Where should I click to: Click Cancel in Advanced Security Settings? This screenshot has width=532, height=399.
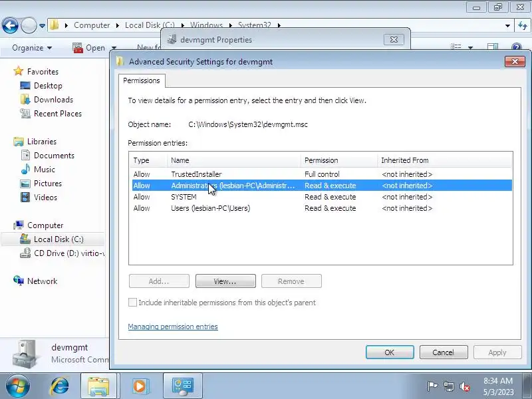tap(444, 352)
